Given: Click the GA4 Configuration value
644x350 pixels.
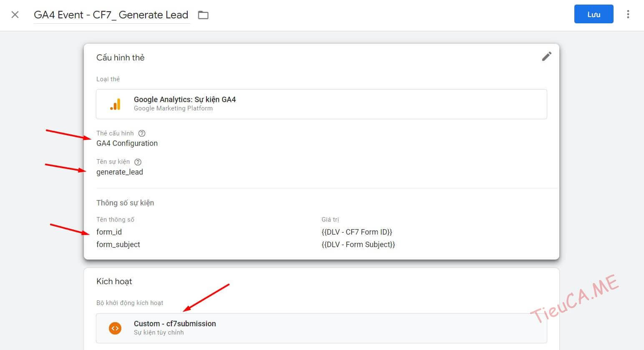Looking at the screenshot, I should [x=127, y=143].
